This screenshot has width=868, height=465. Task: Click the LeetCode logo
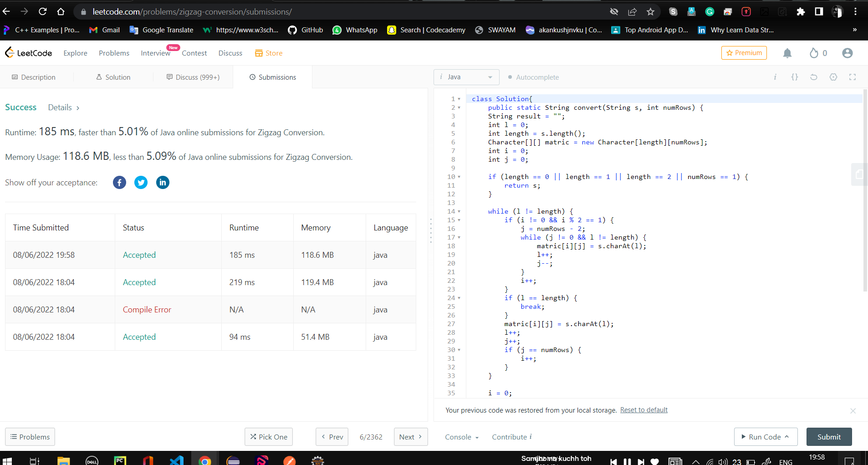(x=28, y=53)
